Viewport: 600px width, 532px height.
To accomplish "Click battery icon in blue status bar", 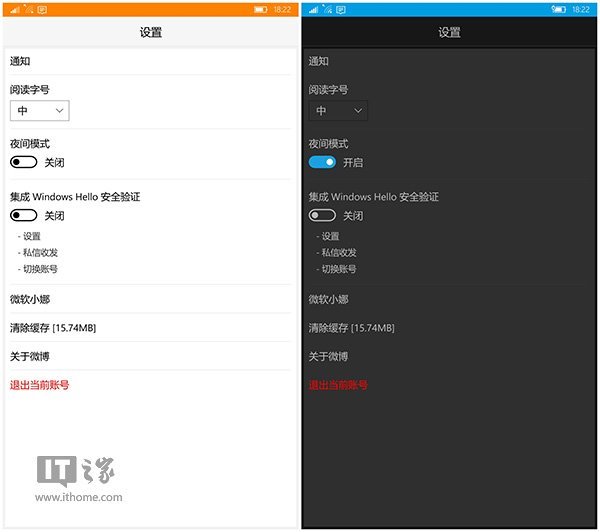I will (x=559, y=9).
